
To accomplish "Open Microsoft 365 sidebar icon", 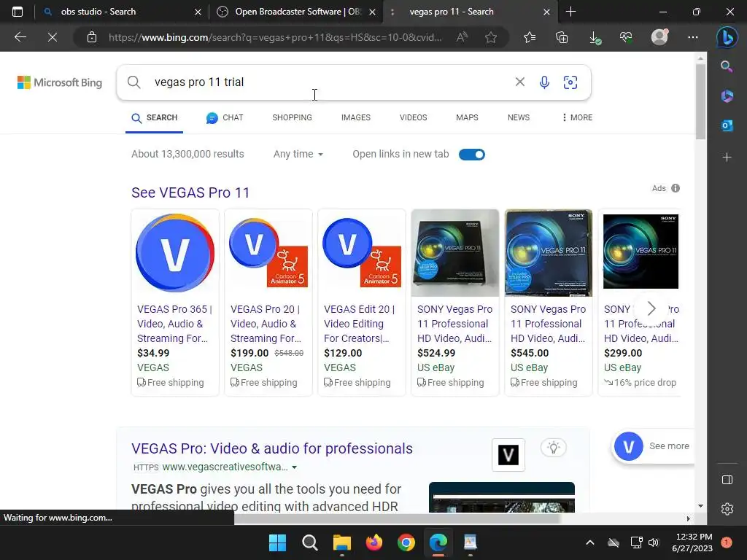I will tap(727, 96).
